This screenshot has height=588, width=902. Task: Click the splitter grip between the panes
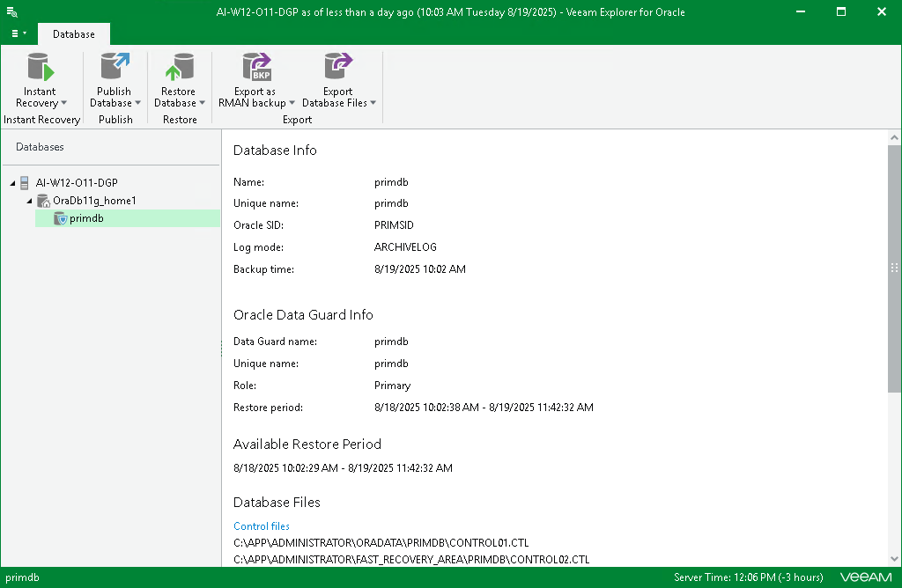[x=221, y=349]
